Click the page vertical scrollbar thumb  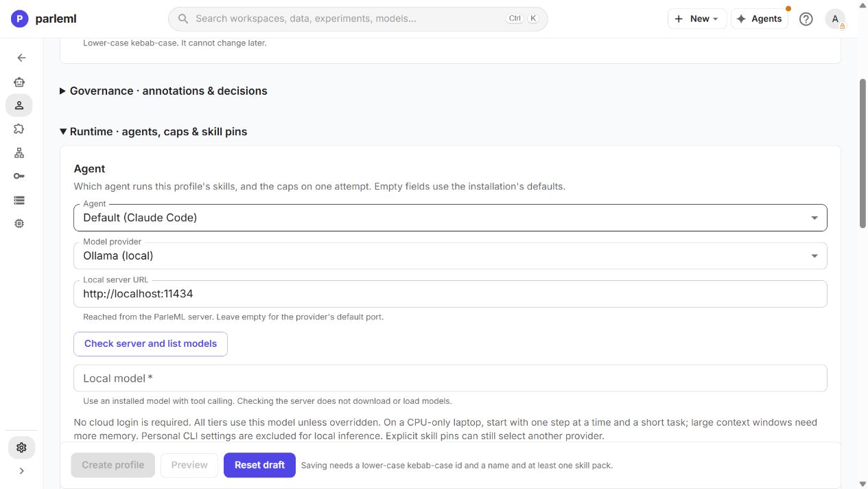pos(863,152)
